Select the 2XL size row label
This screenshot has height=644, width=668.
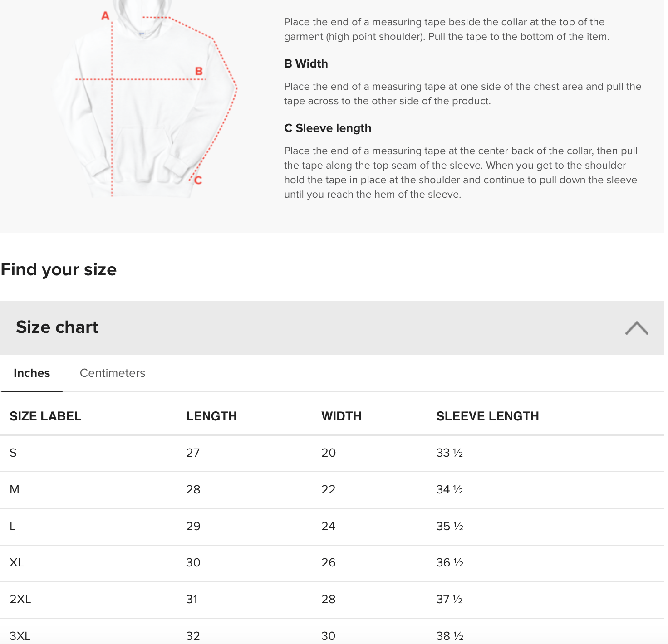click(x=20, y=599)
